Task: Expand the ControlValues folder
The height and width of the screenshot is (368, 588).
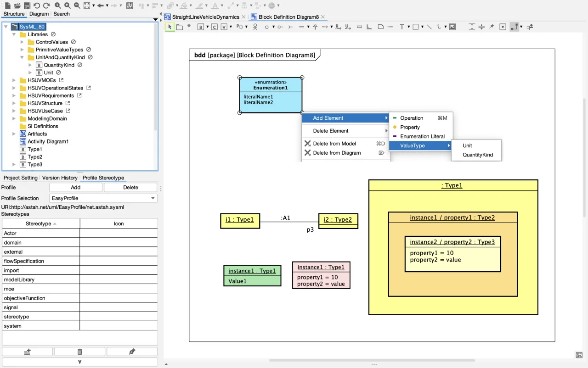Action: 22,42
